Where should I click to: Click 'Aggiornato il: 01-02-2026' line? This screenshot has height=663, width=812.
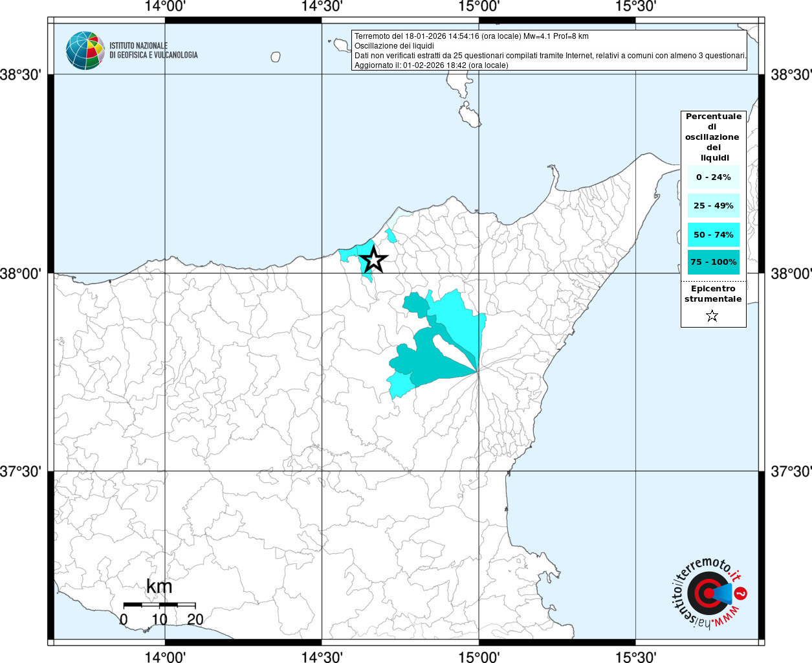point(432,65)
